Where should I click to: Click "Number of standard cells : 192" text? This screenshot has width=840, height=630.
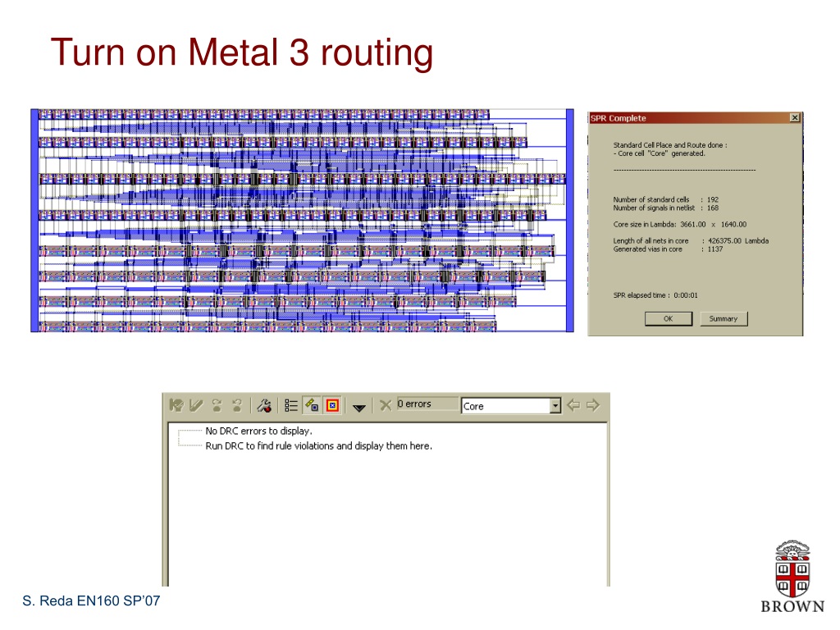(x=666, y=199)
